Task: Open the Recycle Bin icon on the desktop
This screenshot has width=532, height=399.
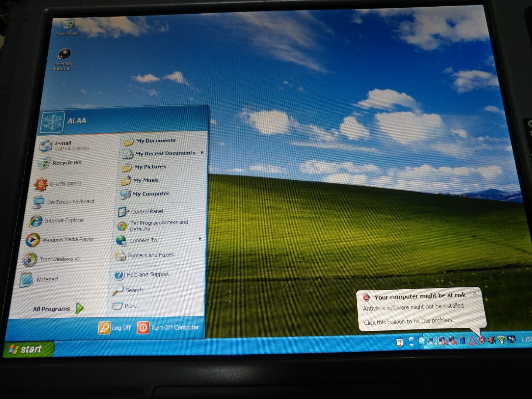Action: click(x=67, y=27)
